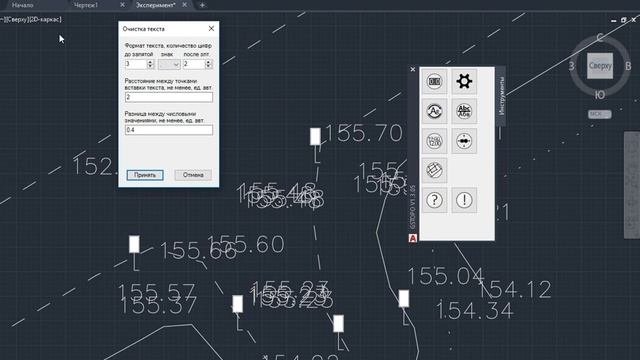Click the 'В' east compass label
640x360 pixels.
click(628, 66)
